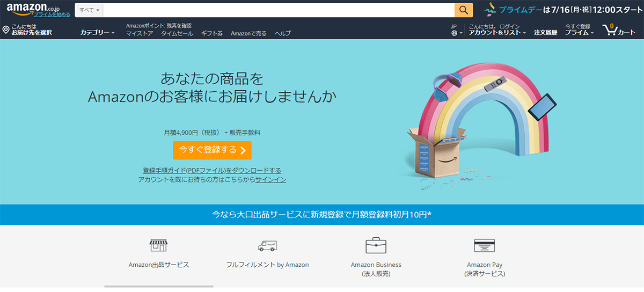Click the globe language selector icon

pyautogui.click(x=455, y=33)
